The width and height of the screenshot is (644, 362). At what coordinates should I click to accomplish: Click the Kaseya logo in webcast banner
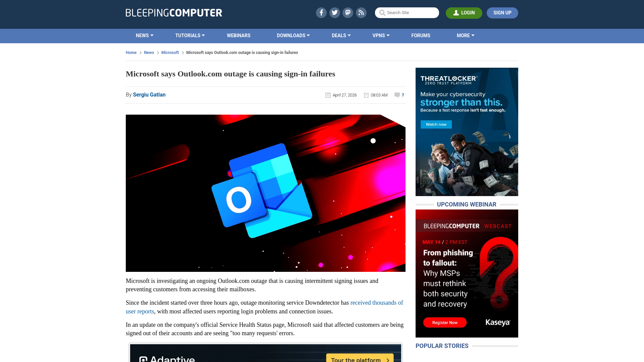[x=498, y=322]
